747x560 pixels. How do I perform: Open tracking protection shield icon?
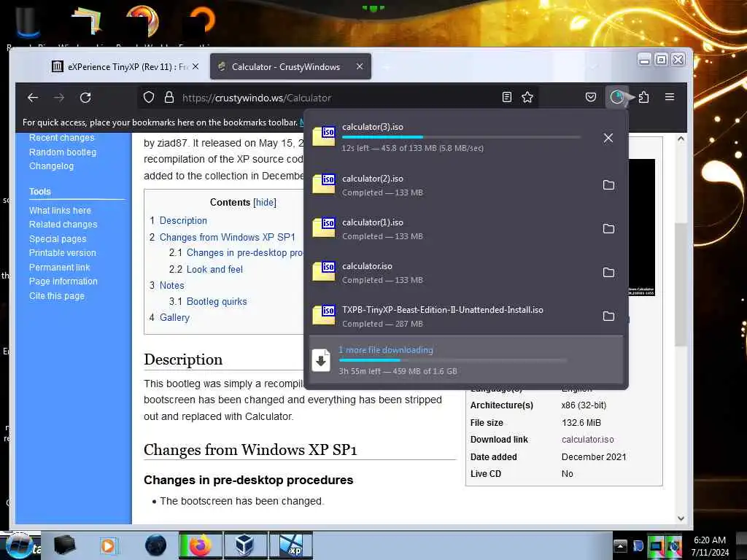click(x=149, y=98)
